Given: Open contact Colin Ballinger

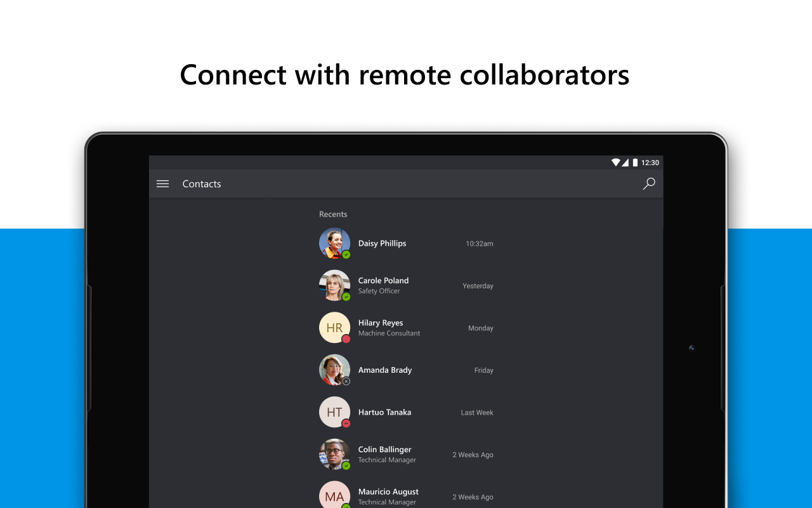Looking at the screenshot, I should (406, 455).
